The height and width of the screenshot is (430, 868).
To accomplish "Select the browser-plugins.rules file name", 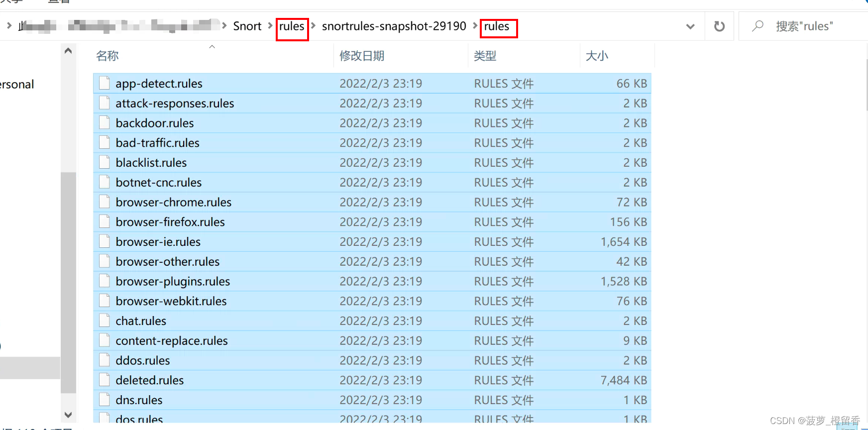I will [173, 282].
